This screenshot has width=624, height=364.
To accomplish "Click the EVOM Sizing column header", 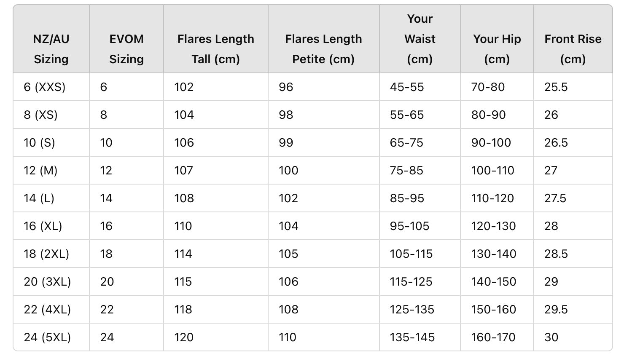I will [x=126, y=49].
